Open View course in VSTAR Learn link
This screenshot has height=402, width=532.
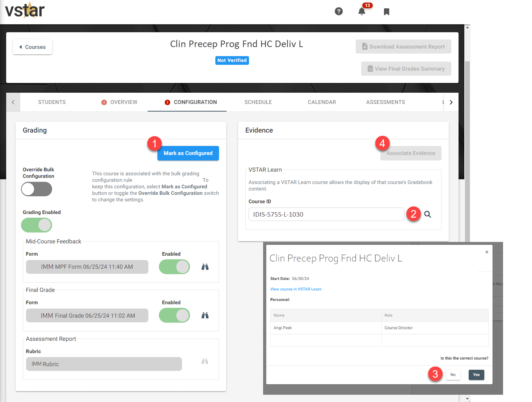click(296, 289)
